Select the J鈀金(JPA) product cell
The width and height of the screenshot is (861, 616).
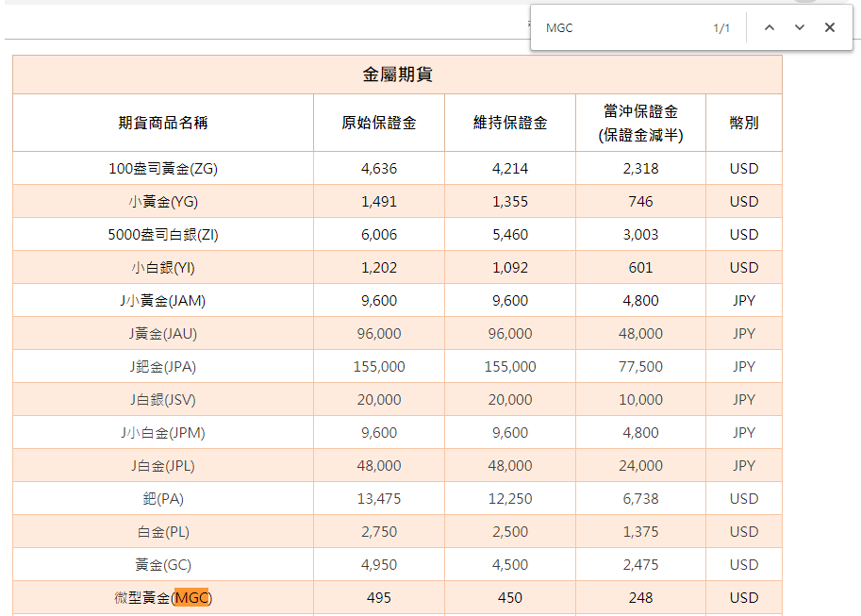163,367
